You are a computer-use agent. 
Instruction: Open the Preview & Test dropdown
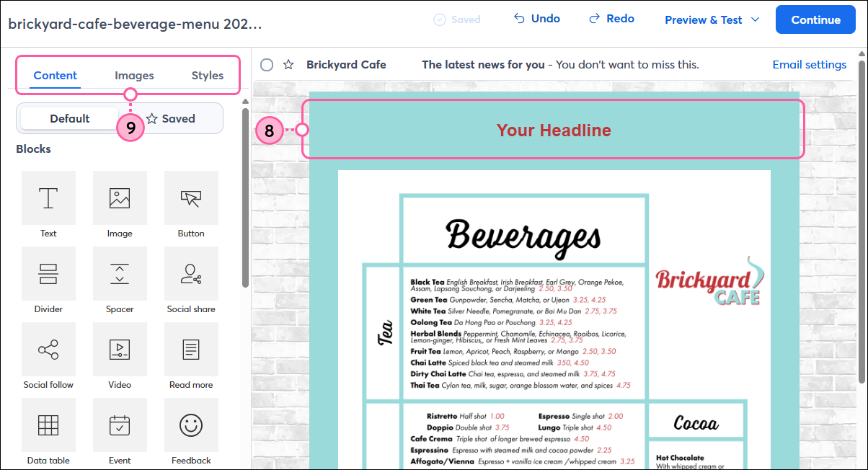[712, 19]
